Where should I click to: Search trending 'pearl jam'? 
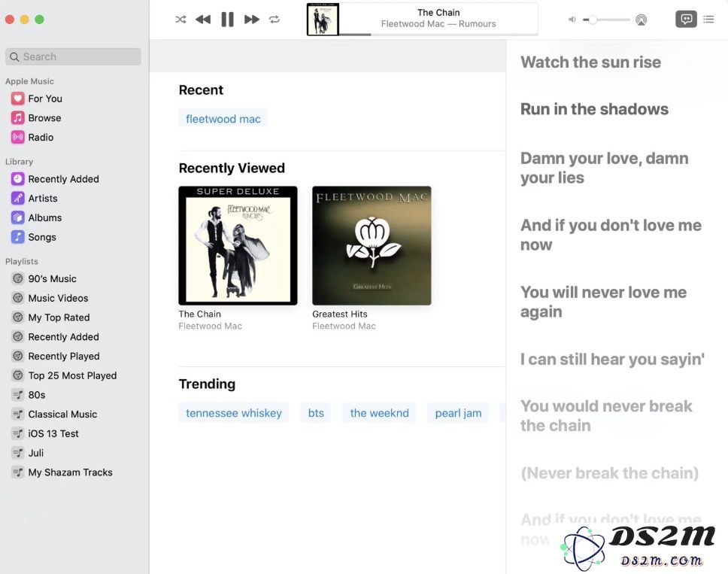pyautogui.click(x=458, y=413)
